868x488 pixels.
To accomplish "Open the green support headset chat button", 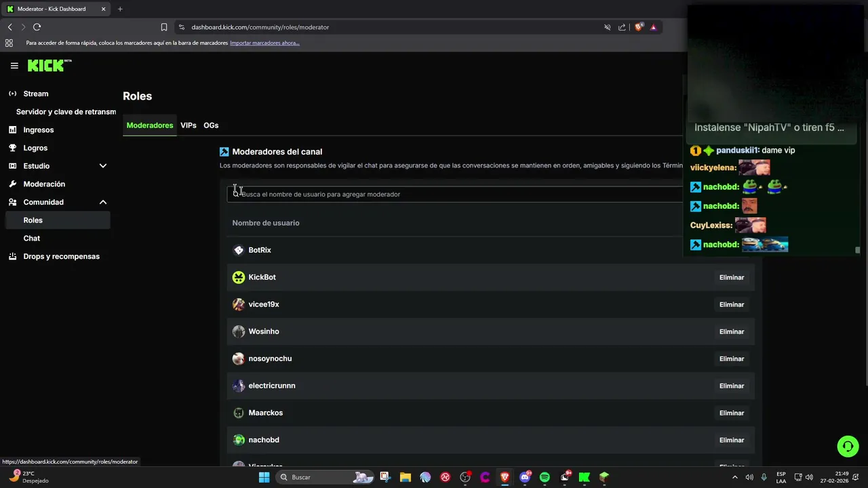I will (x=848, y=446).
